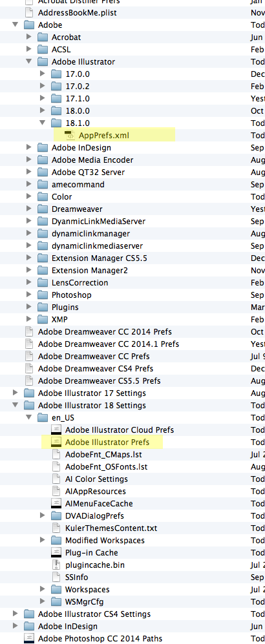Select the Adobe Illustrator folder name
The width and height of the screenshot is (265, 644).
point(83,61)
